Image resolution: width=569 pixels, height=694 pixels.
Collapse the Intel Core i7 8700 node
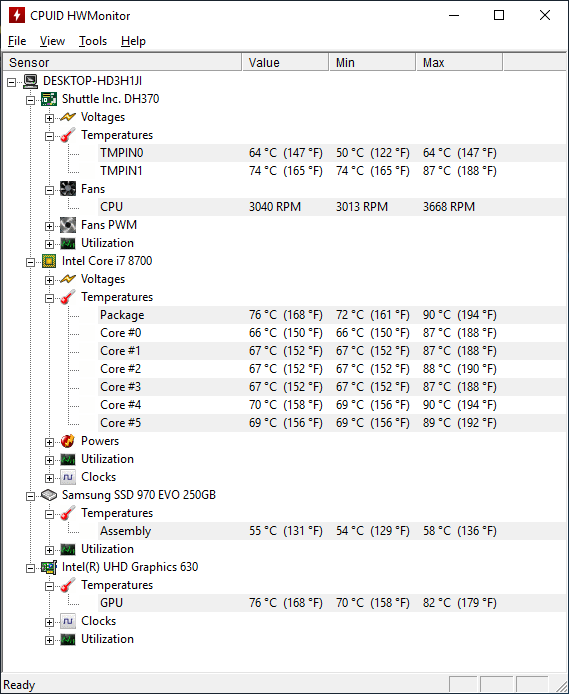(x=31, y=262)
